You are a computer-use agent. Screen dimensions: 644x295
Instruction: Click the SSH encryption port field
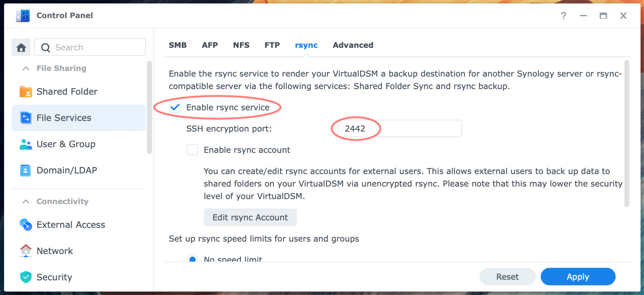(398, 128)
